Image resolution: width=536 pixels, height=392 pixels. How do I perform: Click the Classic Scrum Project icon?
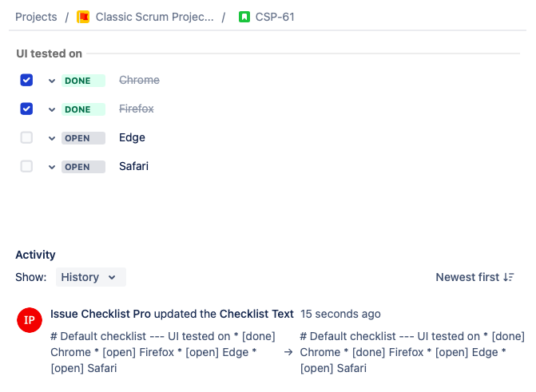[83, 17]
